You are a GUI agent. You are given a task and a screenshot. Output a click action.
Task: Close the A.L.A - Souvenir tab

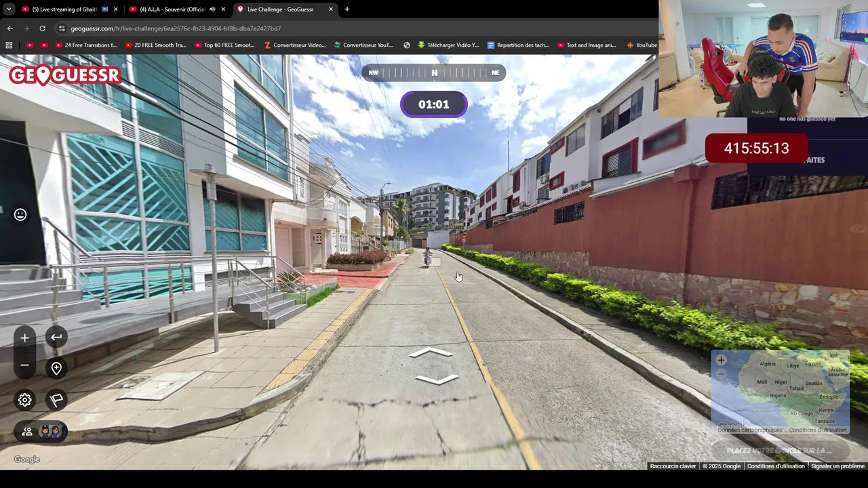point(223,9)
